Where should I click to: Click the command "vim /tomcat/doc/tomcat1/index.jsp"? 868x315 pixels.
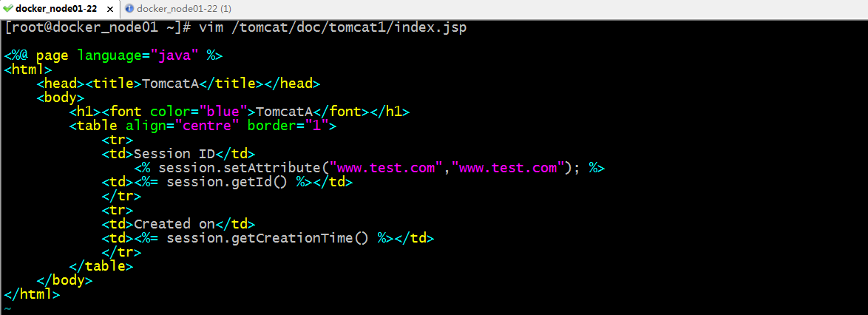click(x=333, y=27)
